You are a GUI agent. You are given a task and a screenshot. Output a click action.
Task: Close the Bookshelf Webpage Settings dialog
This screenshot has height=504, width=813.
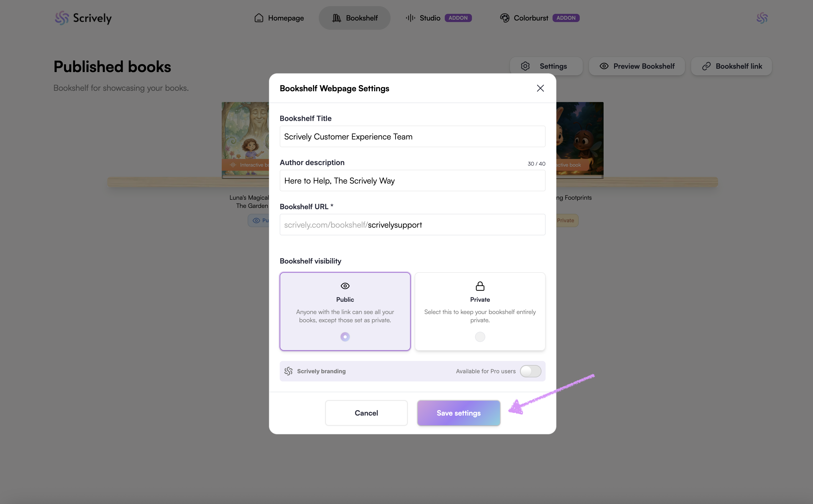540,88
